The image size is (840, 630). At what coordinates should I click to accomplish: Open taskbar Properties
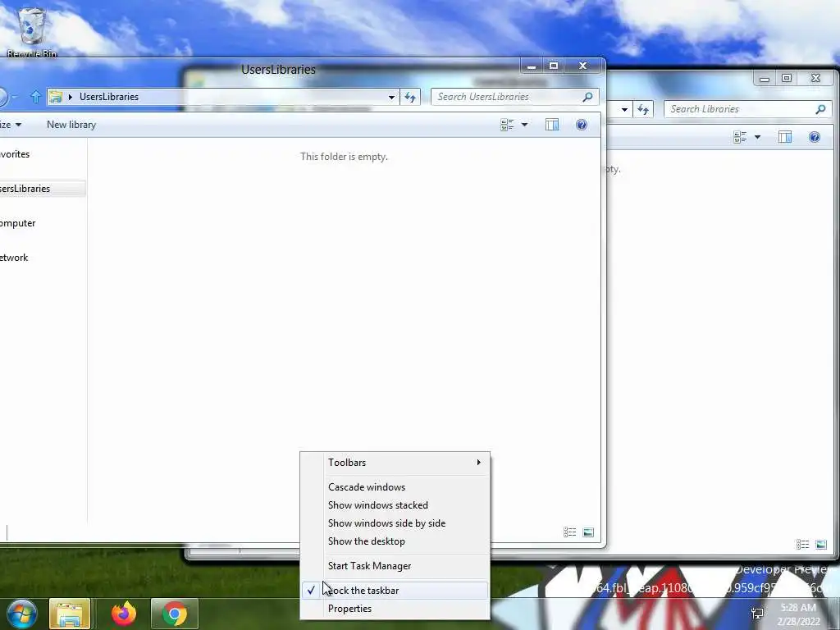point(395,609)
